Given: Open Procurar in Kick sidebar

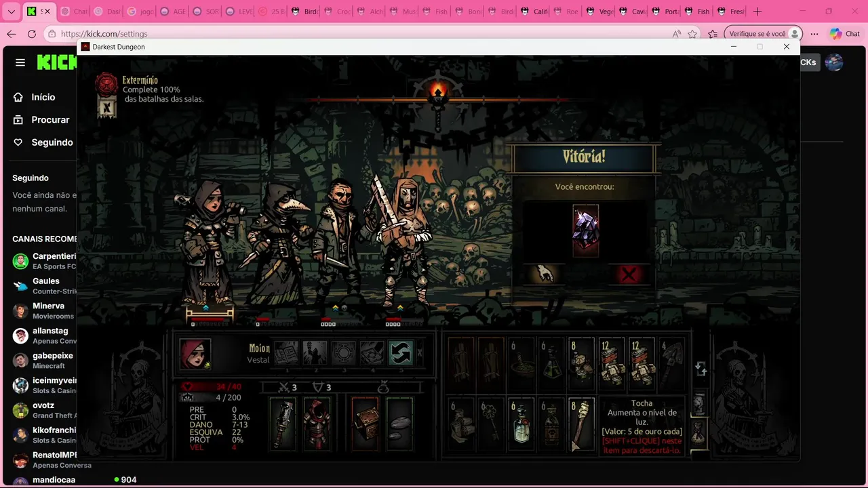Looking at the screenshot, I should [50, 119].
